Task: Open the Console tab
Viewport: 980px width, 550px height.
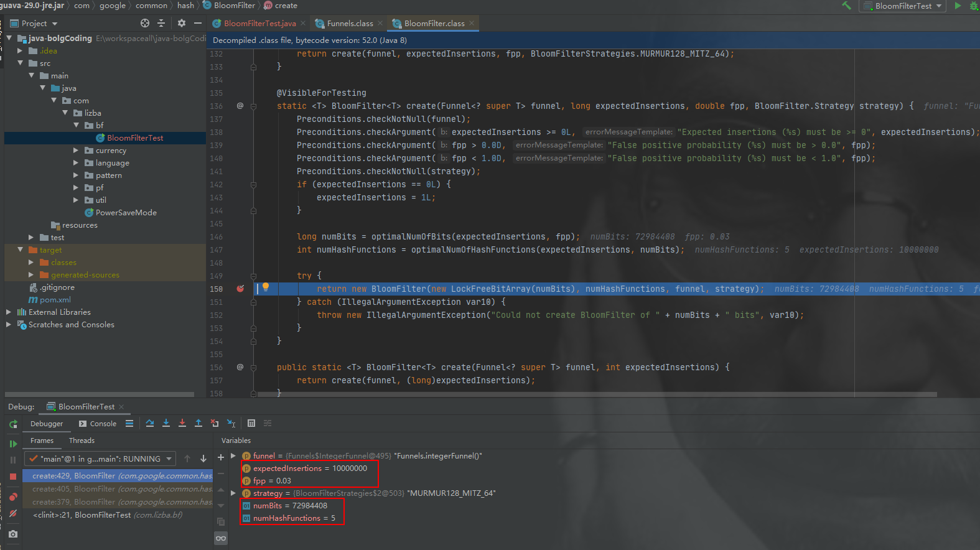Action: click(x=98, y=424)
